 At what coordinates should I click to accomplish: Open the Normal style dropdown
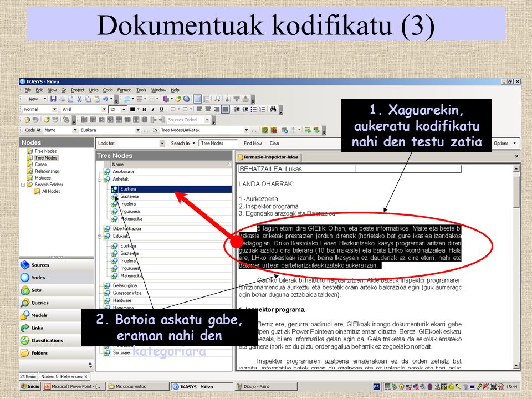tap(54, 109)
